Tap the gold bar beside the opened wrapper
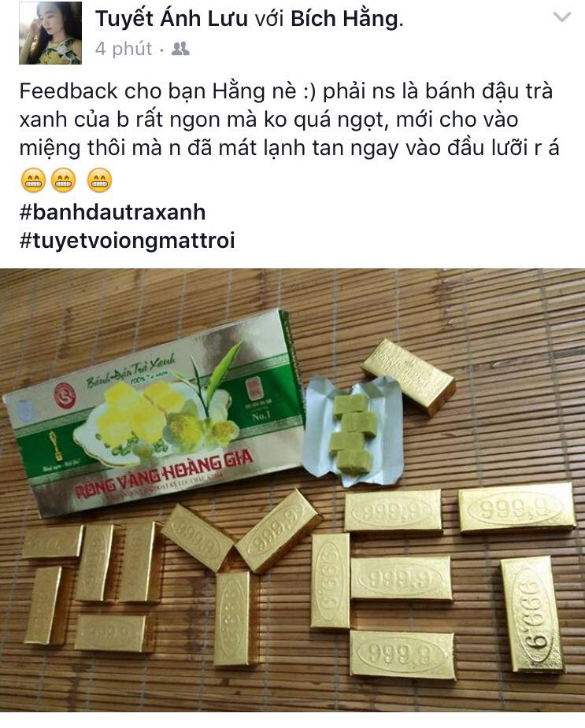585x728 pixels. coord(409,376)
